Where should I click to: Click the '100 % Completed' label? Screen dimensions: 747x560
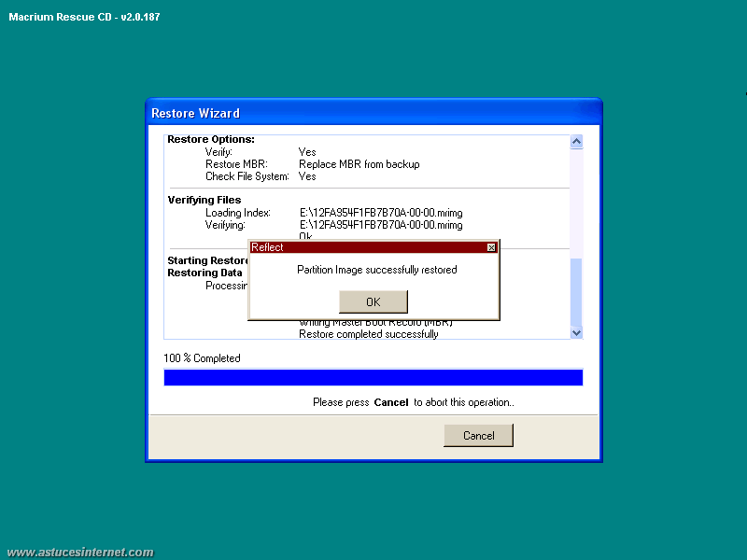[x=202, y=358]
